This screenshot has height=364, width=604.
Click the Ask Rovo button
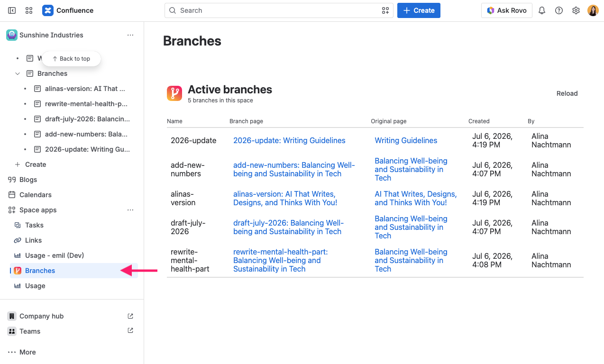click(x=506, y=10)
